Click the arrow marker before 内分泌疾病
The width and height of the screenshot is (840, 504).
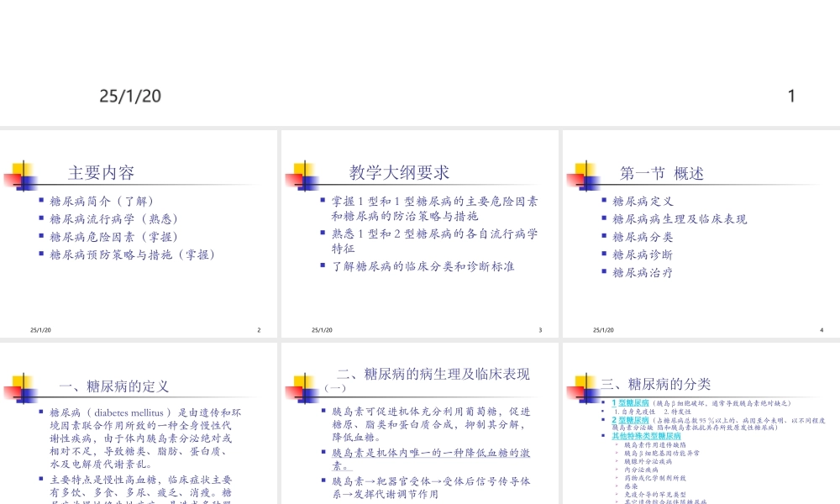[x=617, y=470]
